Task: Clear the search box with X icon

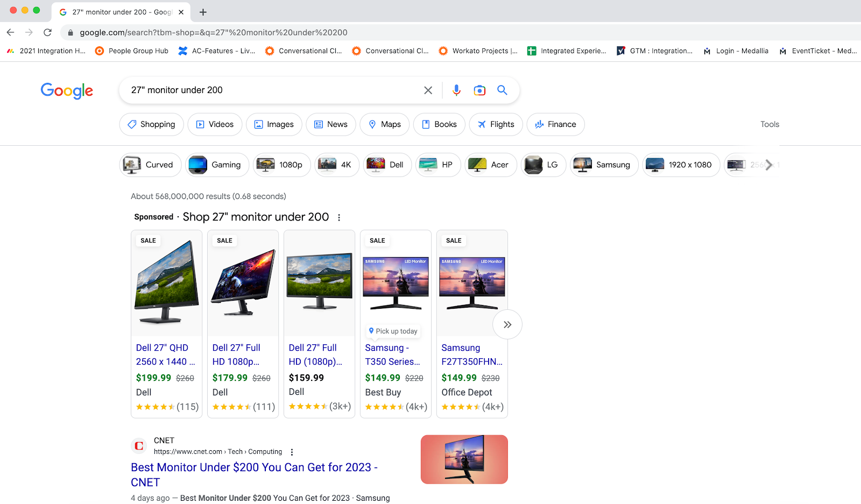Action: [428, 90]
